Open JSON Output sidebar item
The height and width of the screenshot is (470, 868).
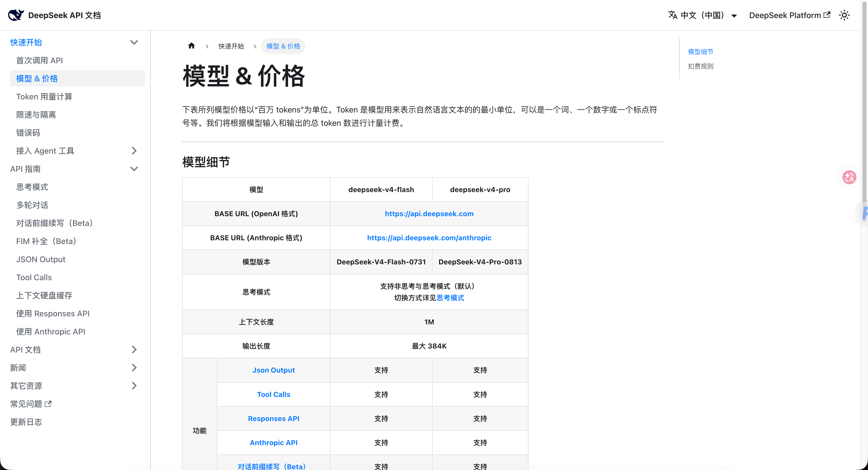41,259
